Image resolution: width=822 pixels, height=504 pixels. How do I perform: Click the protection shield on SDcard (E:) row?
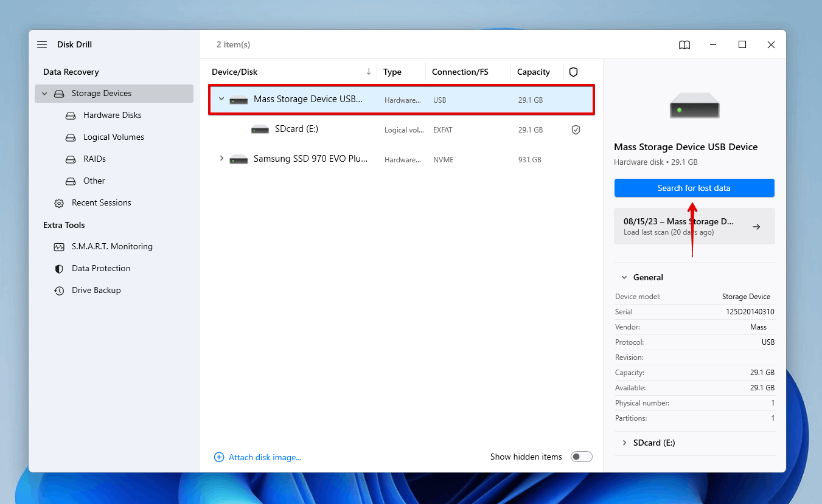(576, 129)
